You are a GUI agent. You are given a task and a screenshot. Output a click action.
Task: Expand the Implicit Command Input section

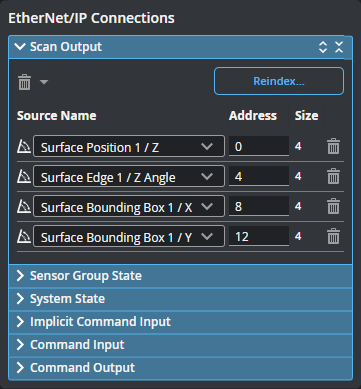click(180, 322)
